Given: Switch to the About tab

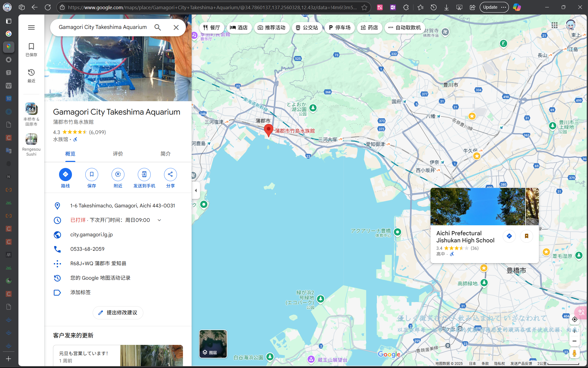Looking at the screenshot, I should [165, 154].
